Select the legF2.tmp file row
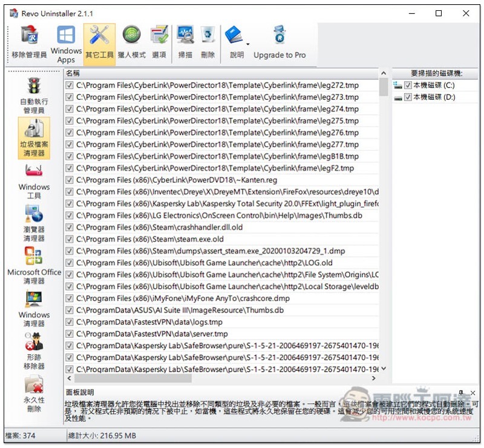This screenshot has height=448, width=484. [x=221, y=168]
